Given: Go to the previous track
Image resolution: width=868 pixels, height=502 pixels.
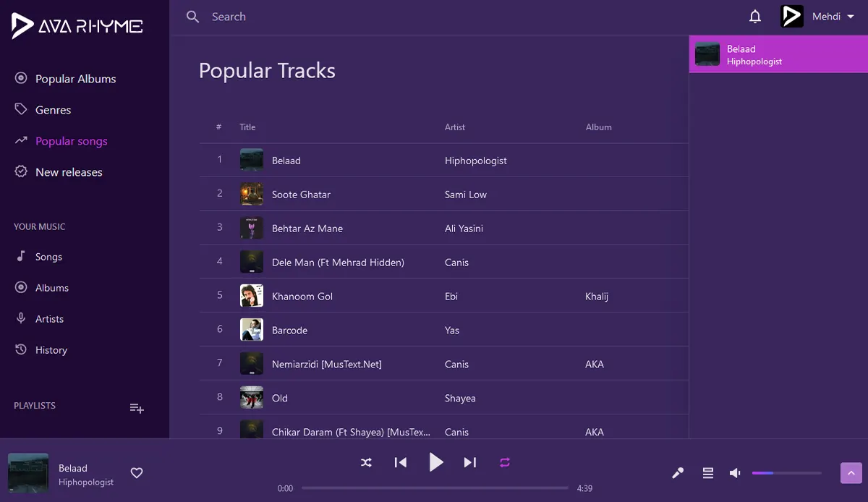Looking at the screenshot, I should (400, 462).
